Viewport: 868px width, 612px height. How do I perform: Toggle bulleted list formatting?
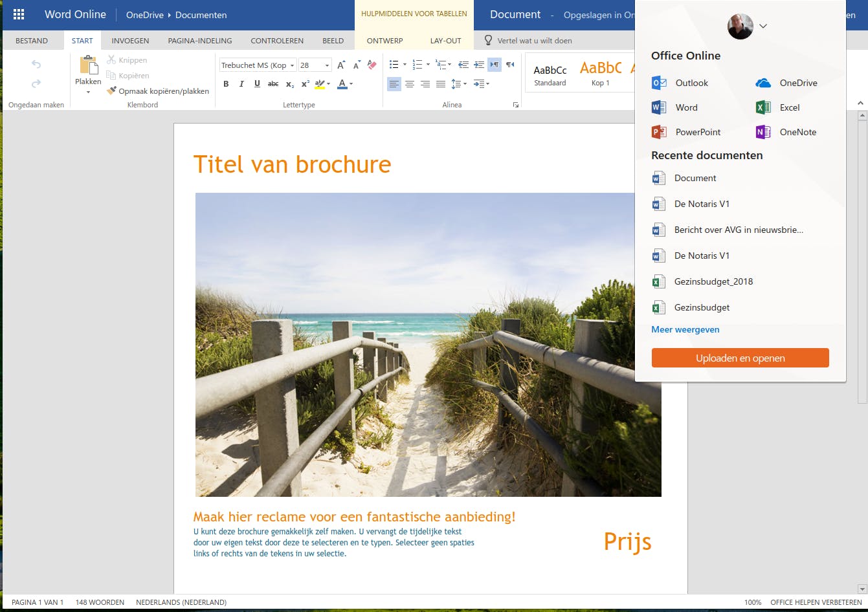pyautogui.click(x=394, y=65)
